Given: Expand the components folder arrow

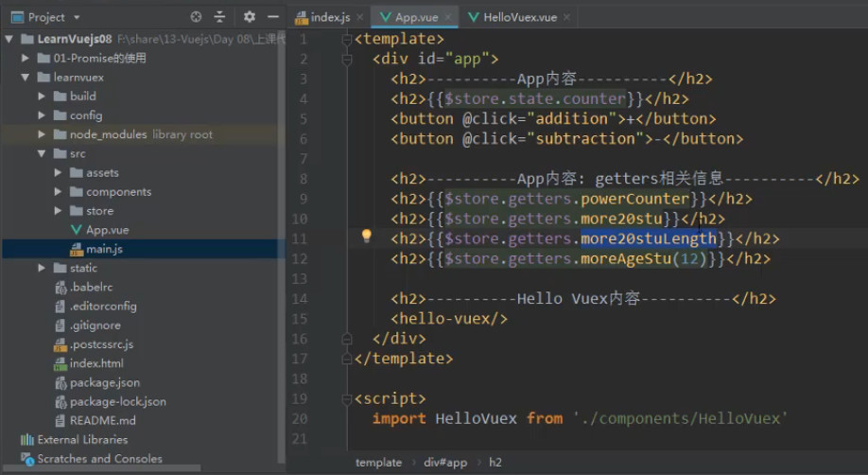Looking at the screenshot, I should [58, 192].
